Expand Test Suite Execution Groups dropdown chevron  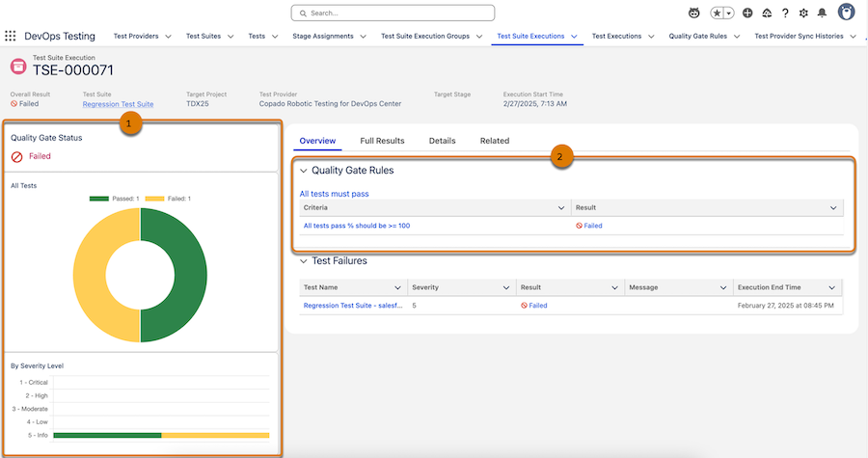(479, 37)
